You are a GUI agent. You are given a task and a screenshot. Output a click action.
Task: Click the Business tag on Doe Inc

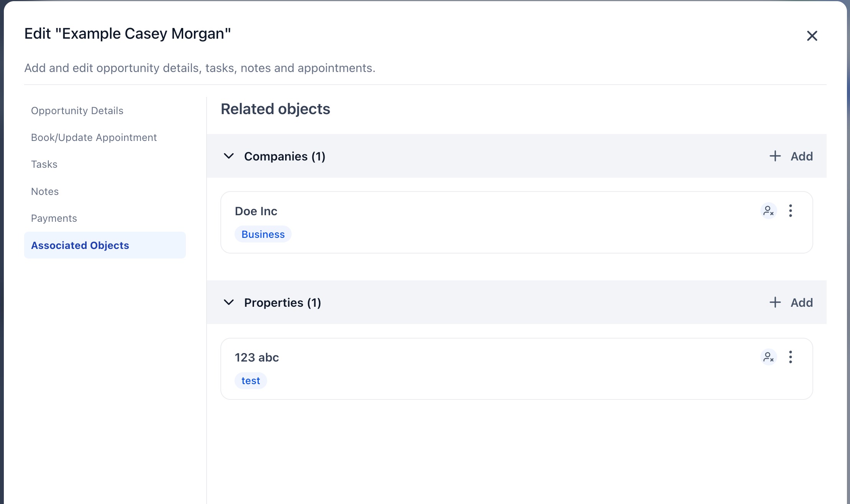tap(263, 234)
